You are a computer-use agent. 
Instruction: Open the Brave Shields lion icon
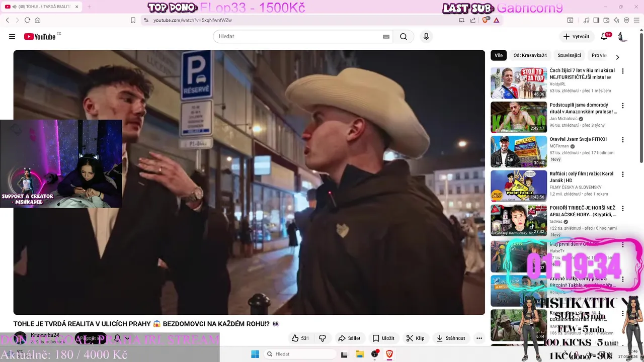(x=486, y=20)
